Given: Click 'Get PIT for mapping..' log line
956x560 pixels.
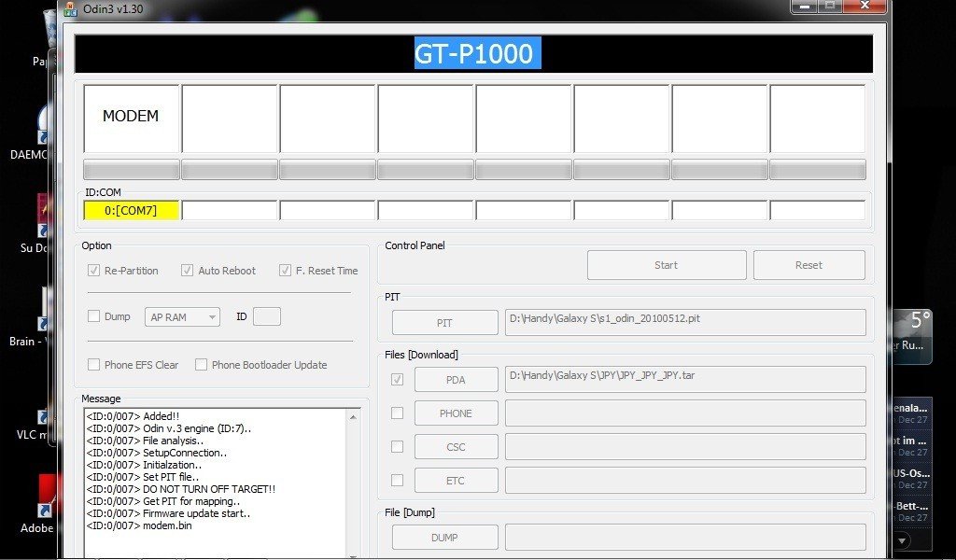Looking at the screenshot, I should pyautogui.click(x=162, y=501).
